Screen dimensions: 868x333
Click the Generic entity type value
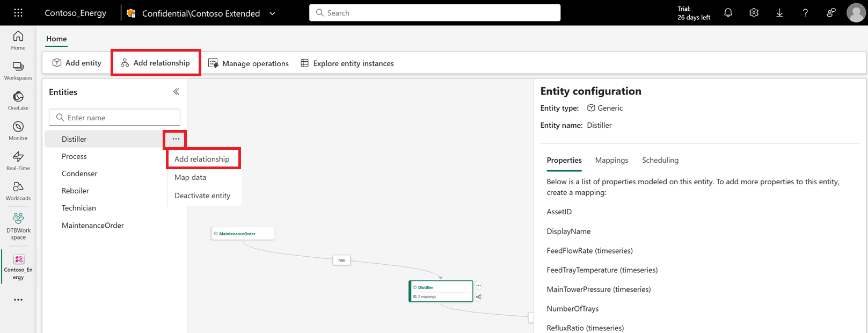pyautogui.click(x=605, y=108)
